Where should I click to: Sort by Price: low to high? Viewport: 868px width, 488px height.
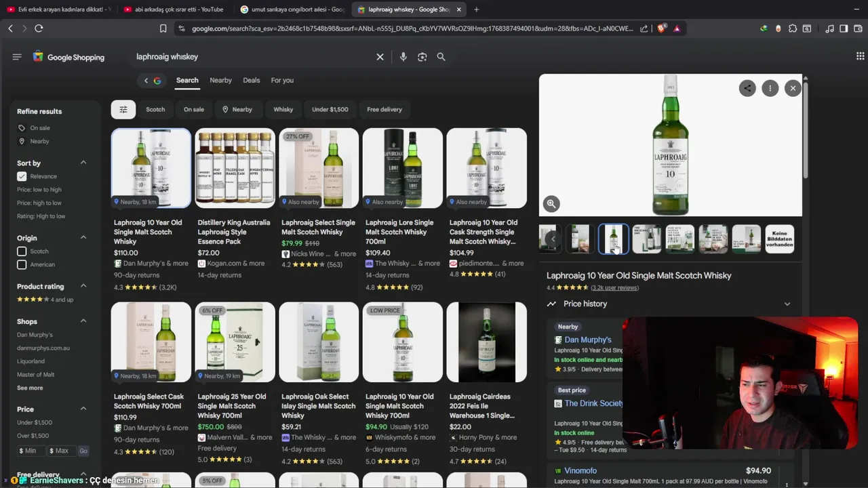(39, 190)
